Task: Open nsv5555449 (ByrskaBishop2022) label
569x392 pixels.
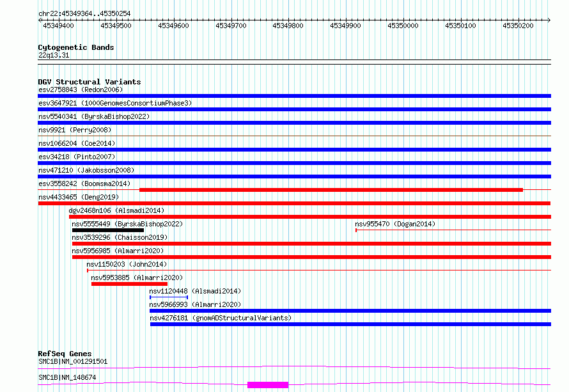Action: (x=127, y=224)
